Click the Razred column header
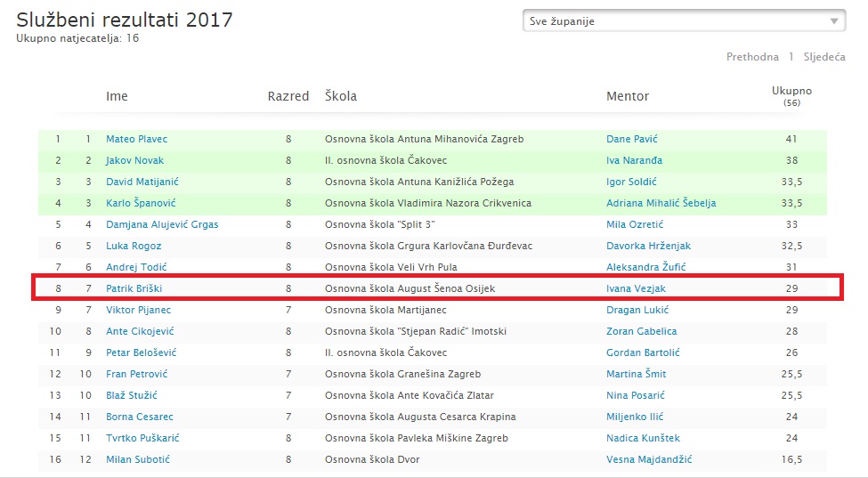 (288, 96)
